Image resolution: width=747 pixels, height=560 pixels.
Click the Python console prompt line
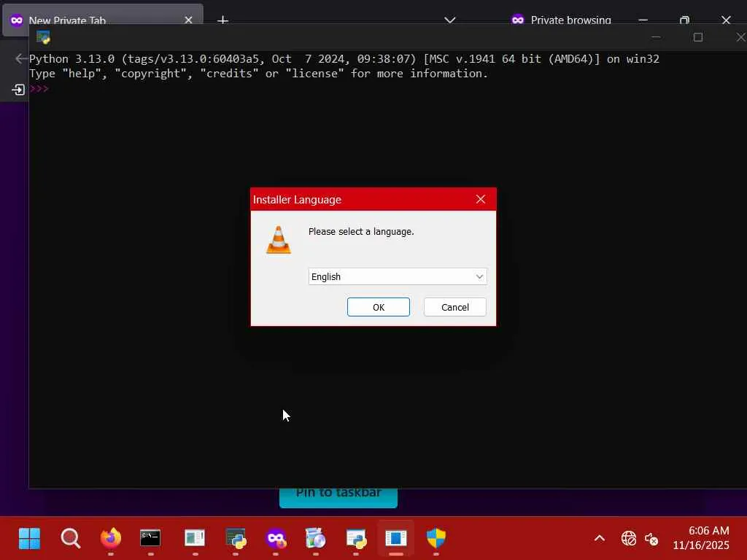coord(39,88)
